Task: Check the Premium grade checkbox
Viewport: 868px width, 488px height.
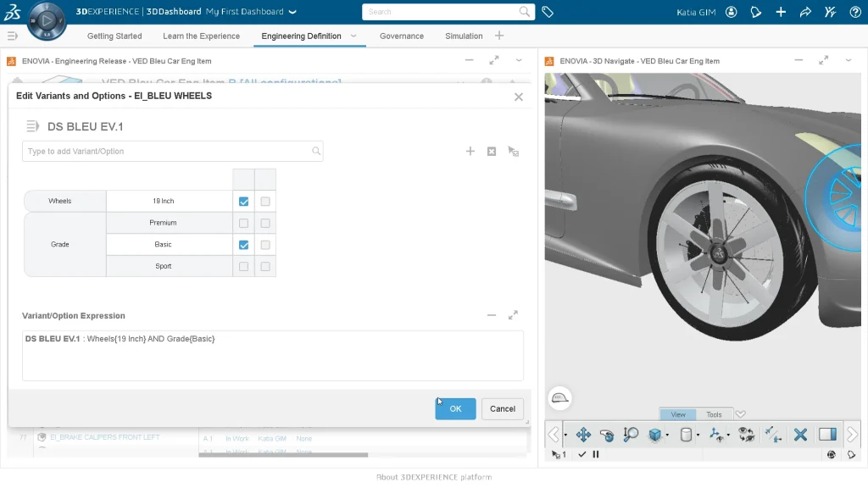Action: tap(244, 224)
